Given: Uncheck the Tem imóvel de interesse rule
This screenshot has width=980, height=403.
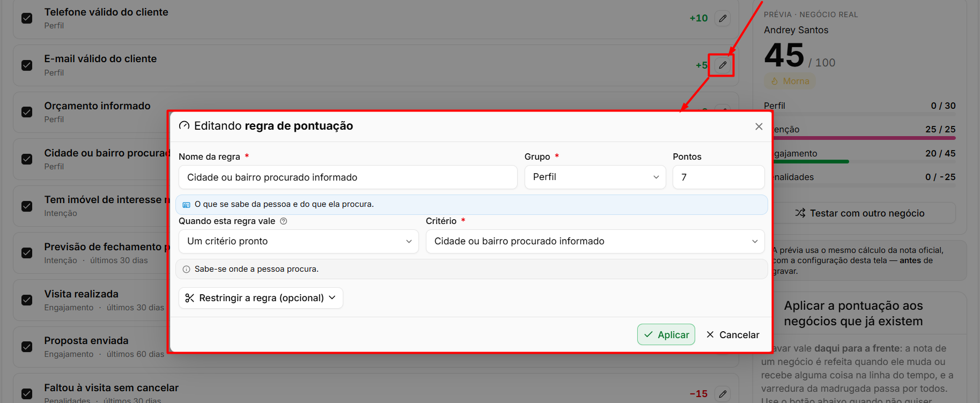Looking at the screenshot, I should (x=27, y=206).
